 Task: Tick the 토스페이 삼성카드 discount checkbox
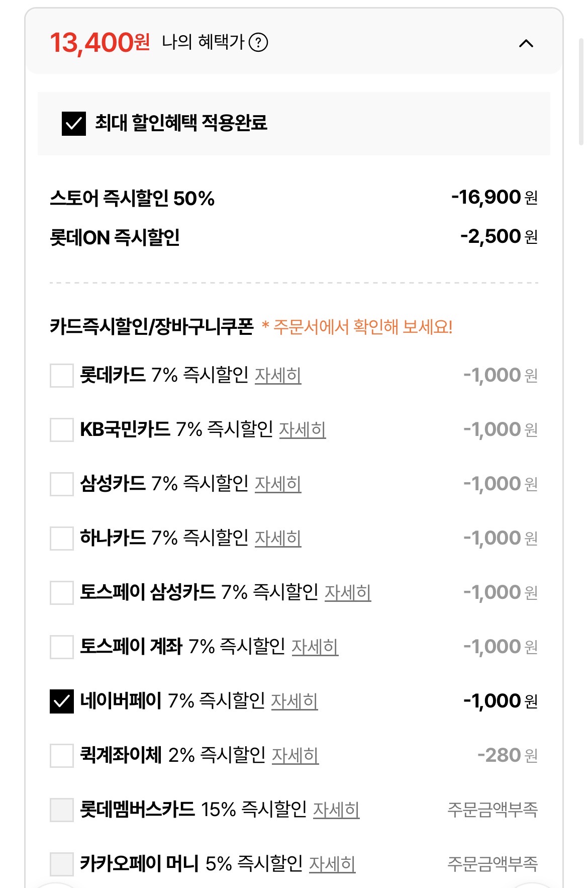point(62,593)
